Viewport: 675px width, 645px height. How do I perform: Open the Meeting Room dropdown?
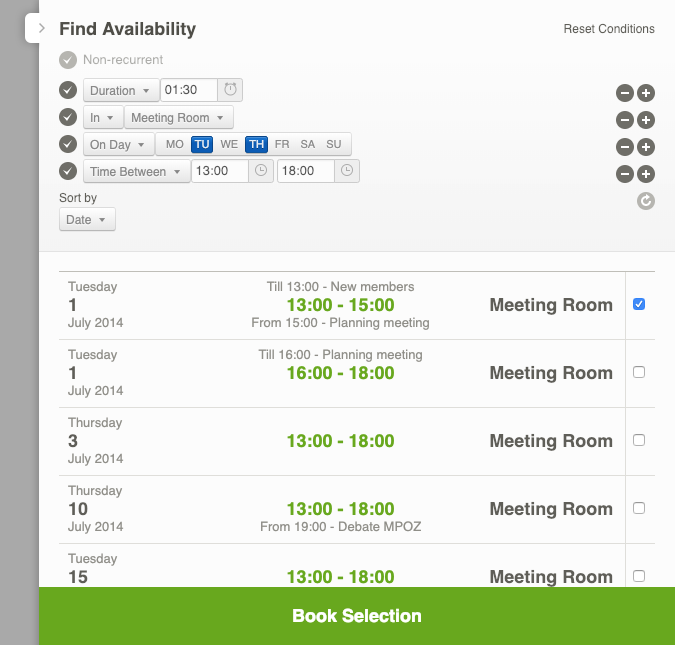click(178, 117)
